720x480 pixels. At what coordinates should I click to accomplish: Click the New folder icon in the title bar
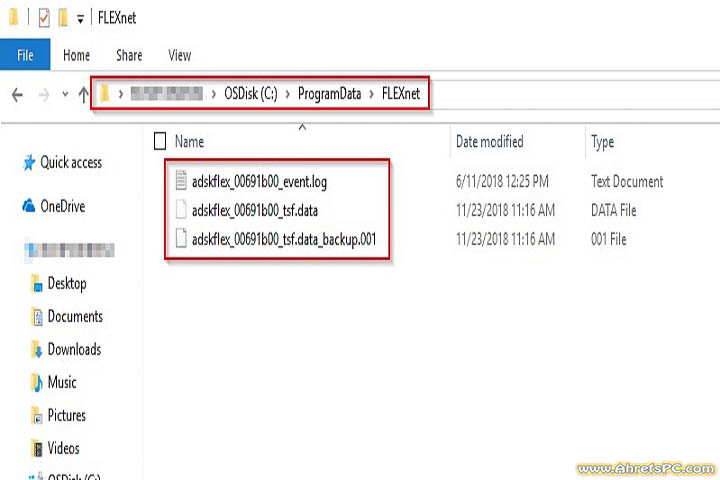63,18
